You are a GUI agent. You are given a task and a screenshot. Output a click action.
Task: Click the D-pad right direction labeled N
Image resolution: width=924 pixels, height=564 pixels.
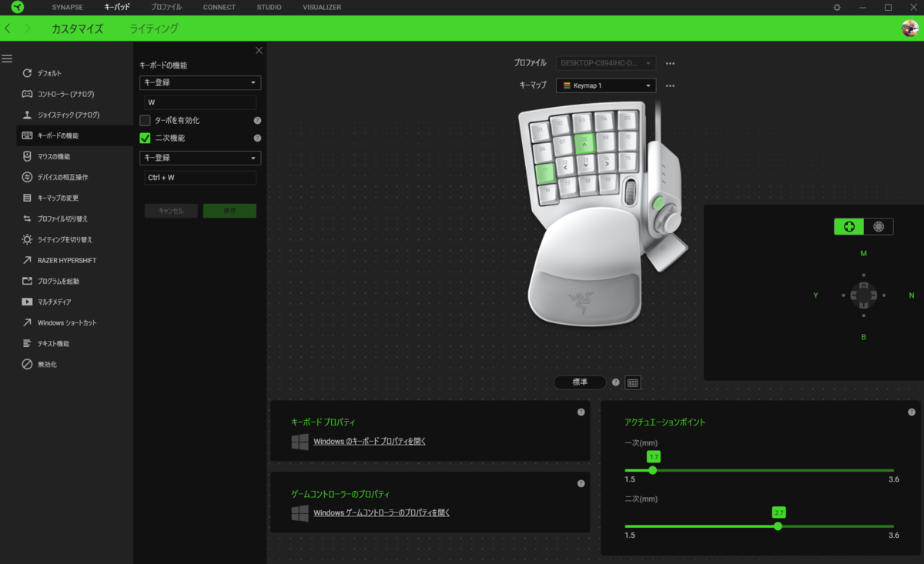(x=912, y=295)
